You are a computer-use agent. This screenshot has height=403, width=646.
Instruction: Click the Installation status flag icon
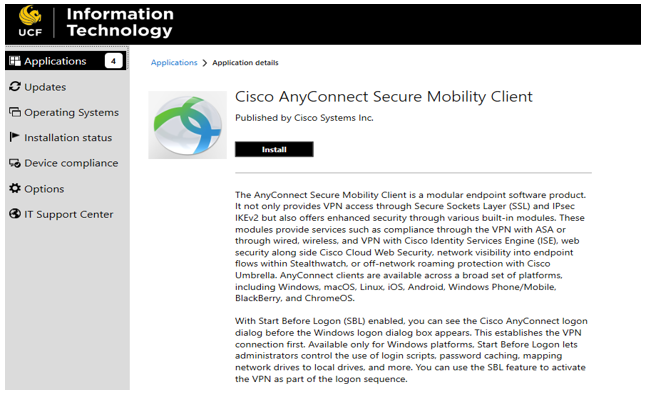(x=14, y=137)
